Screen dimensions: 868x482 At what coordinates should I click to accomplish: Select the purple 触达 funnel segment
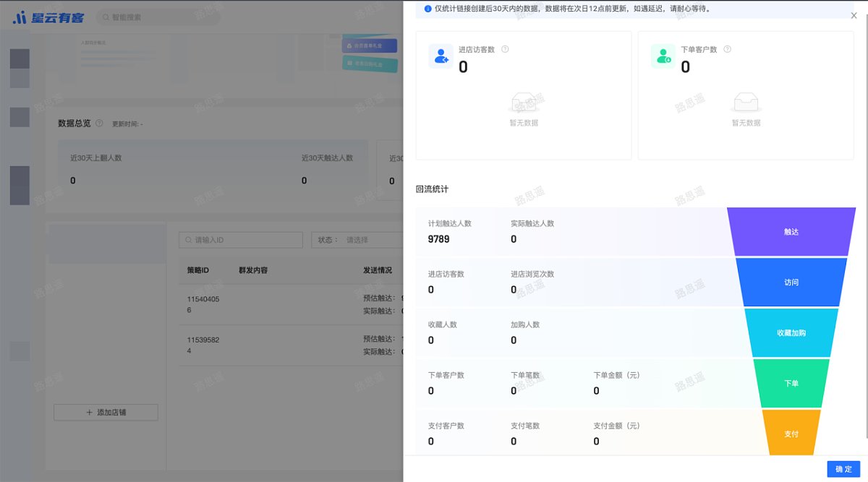pos(791,232)
